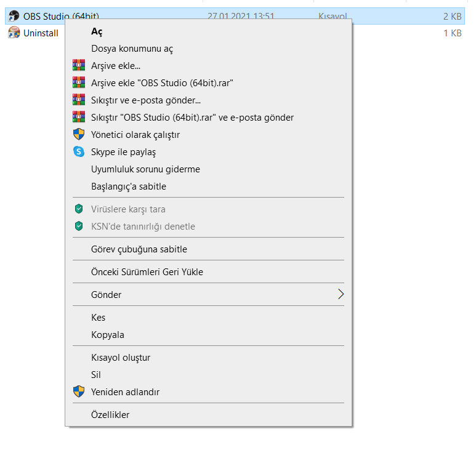Click WinRAR icon beside 'Sıkıştır "OBS Studio (64bit).rar" ve e-posta gönder'
Screen dimensions: 476x458
pyautogui.click(x=79, y=117)
